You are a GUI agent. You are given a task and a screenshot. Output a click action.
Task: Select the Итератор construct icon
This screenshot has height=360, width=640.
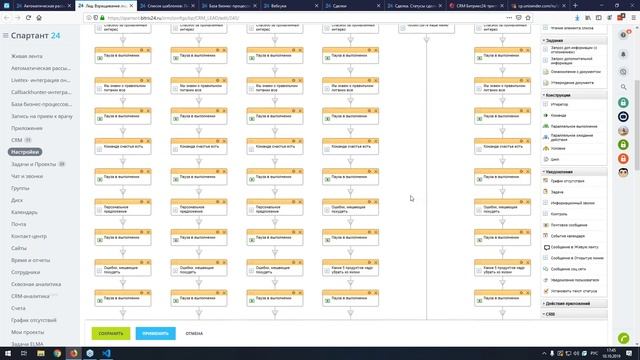coord(546,104)
